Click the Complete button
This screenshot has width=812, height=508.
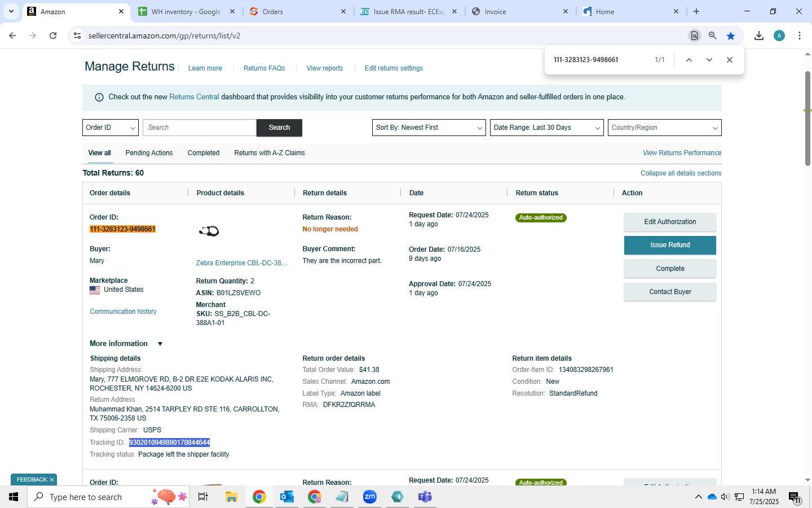[x=670, y=269]
